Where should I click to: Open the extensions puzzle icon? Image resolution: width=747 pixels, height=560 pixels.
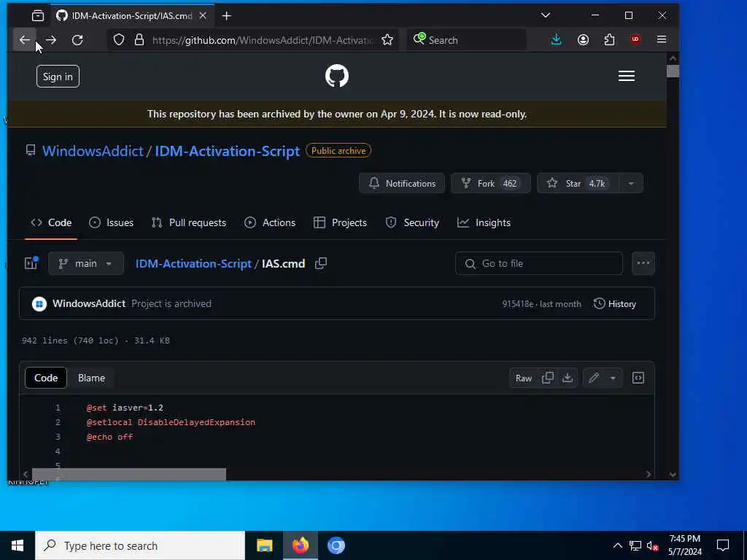(609, 40)
